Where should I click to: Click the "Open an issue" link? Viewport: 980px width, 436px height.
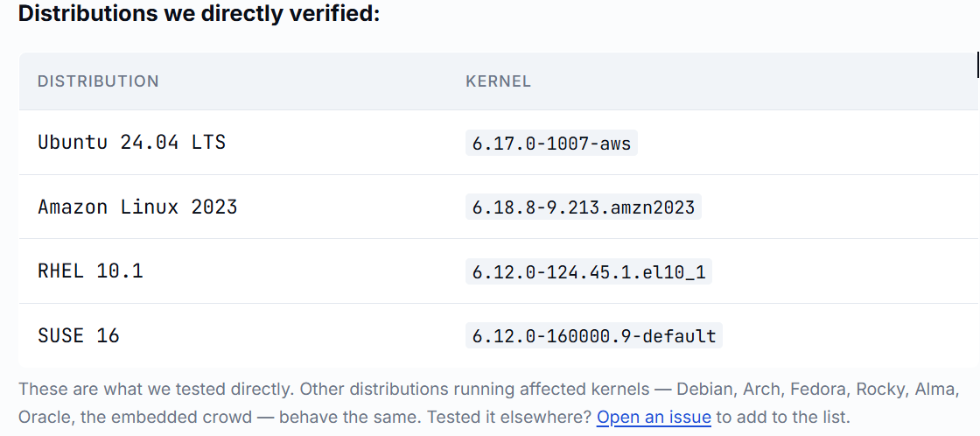[x=654, y=417]
